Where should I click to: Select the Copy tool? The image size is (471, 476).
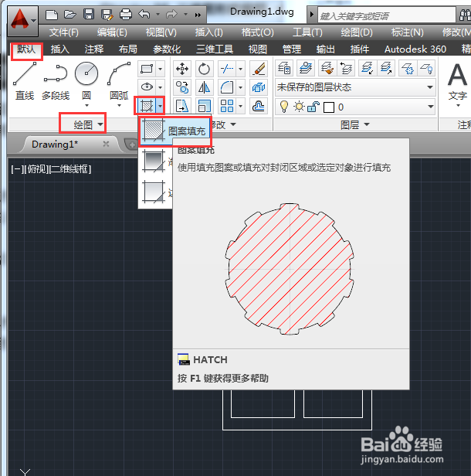pyautogui.click(x=182, y=88)
